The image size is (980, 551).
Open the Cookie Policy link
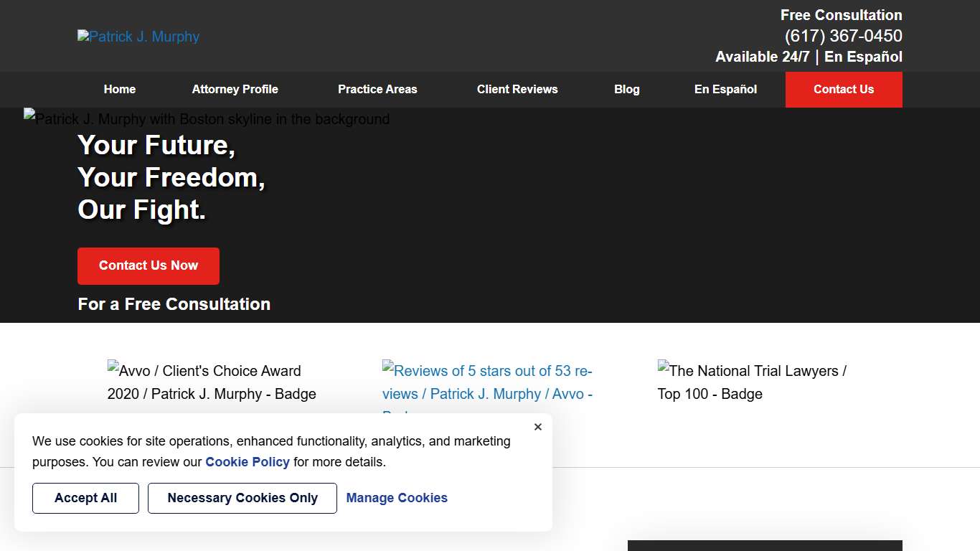(248, 462)
